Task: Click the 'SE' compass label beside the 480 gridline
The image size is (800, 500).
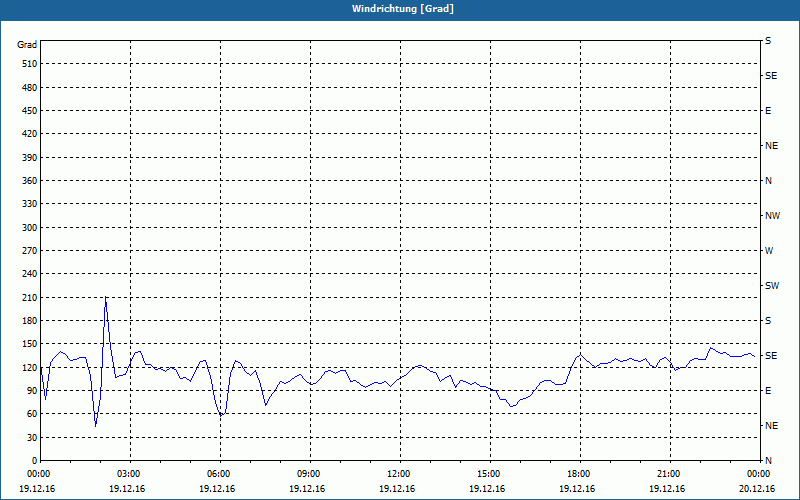Action: pos(771,76)
